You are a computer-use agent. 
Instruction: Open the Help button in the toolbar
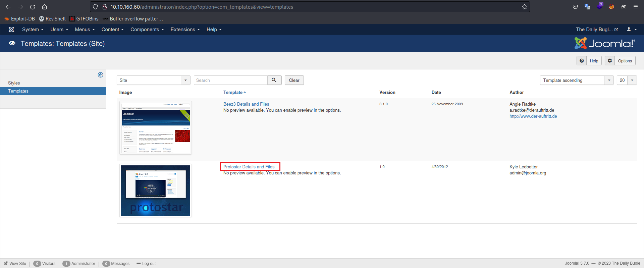[x=589, y=61]
